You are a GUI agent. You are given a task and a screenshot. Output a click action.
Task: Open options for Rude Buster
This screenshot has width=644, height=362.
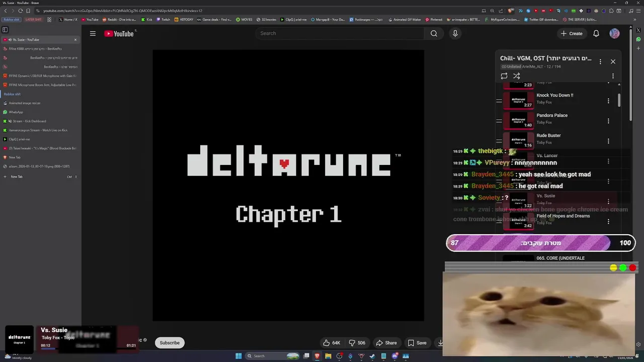[x=608, y=141]
